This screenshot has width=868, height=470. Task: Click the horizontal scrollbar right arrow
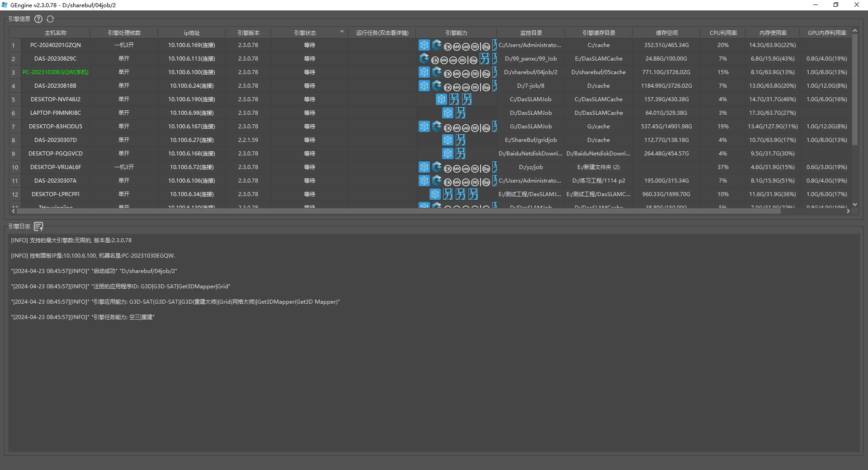coord(848,211)
